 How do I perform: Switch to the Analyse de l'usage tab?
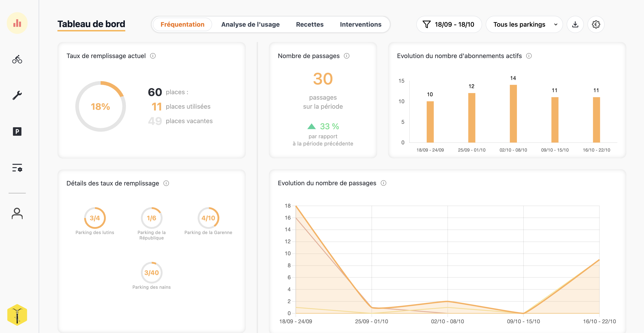pos(250,24)
